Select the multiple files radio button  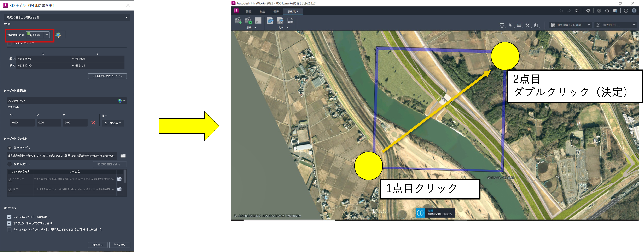pyautogui.click(x=9, y=164)
